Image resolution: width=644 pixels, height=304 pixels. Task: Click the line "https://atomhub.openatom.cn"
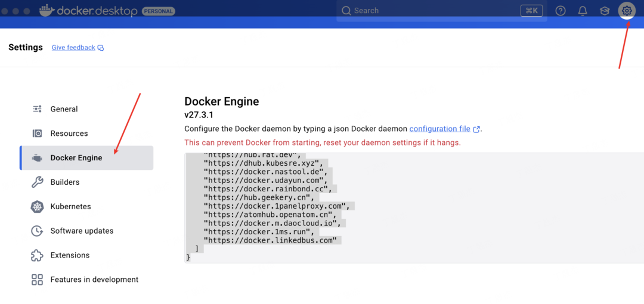tap(271, 215)
